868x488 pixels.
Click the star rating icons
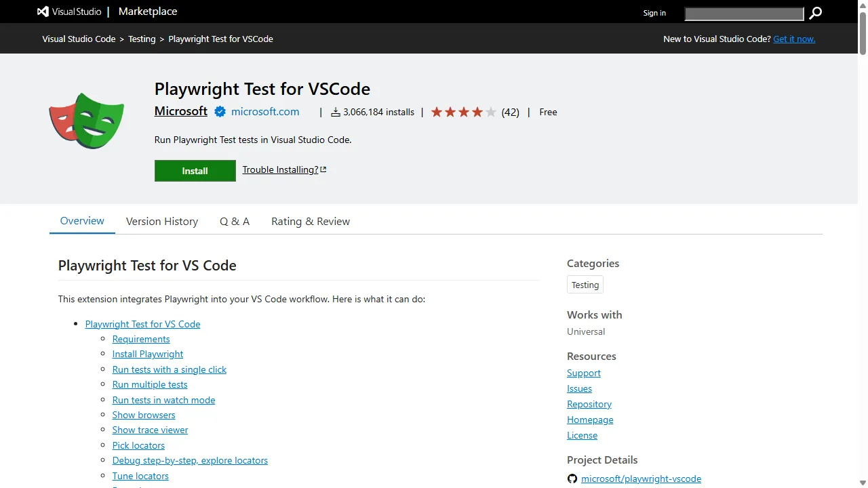tap(464, 112)
